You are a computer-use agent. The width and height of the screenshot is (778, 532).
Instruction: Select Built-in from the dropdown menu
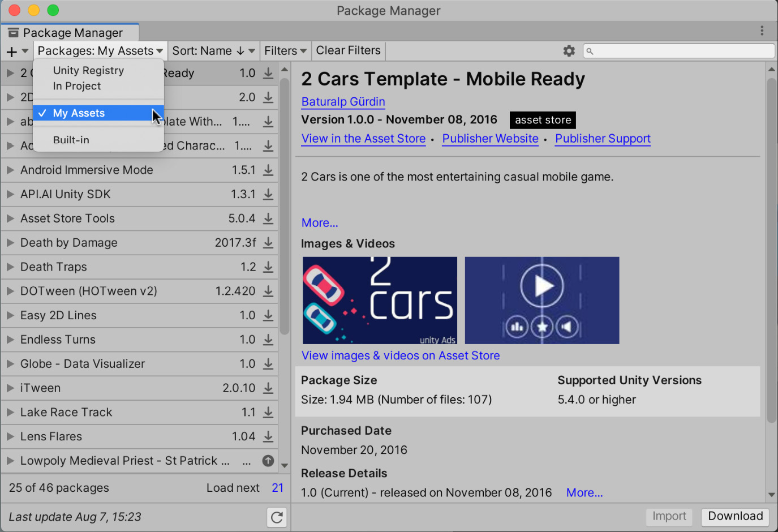[x=98, y=140]
